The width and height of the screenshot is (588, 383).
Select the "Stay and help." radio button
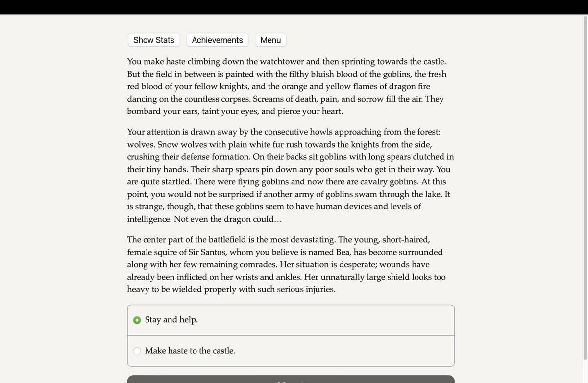click(x=137, y=320)
